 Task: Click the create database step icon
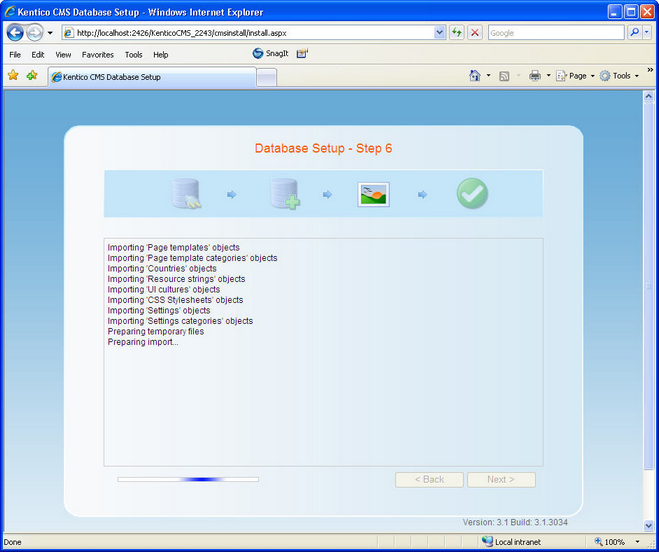click(x=285, y=194)
